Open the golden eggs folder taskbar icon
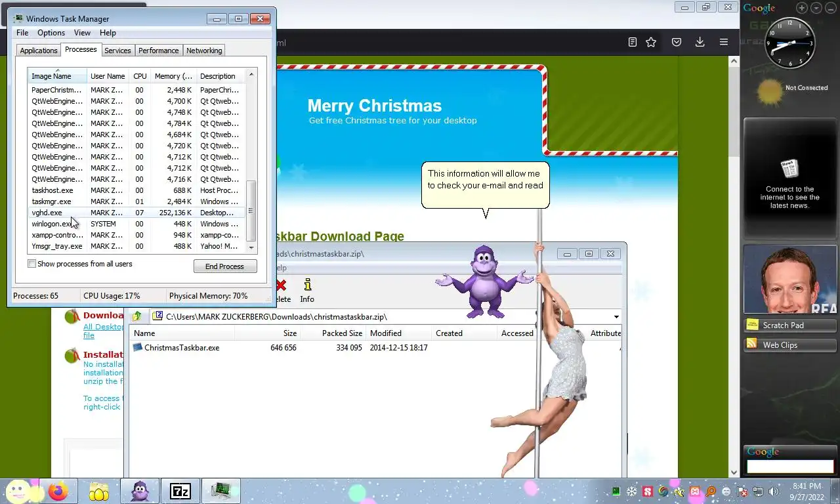 (98, 491)
